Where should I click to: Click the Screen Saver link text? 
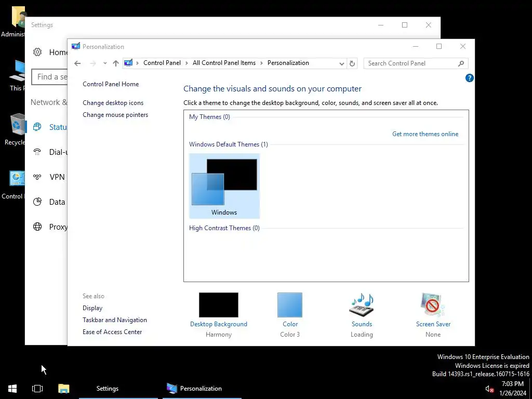pyautogui.click(x=433, y=324)
